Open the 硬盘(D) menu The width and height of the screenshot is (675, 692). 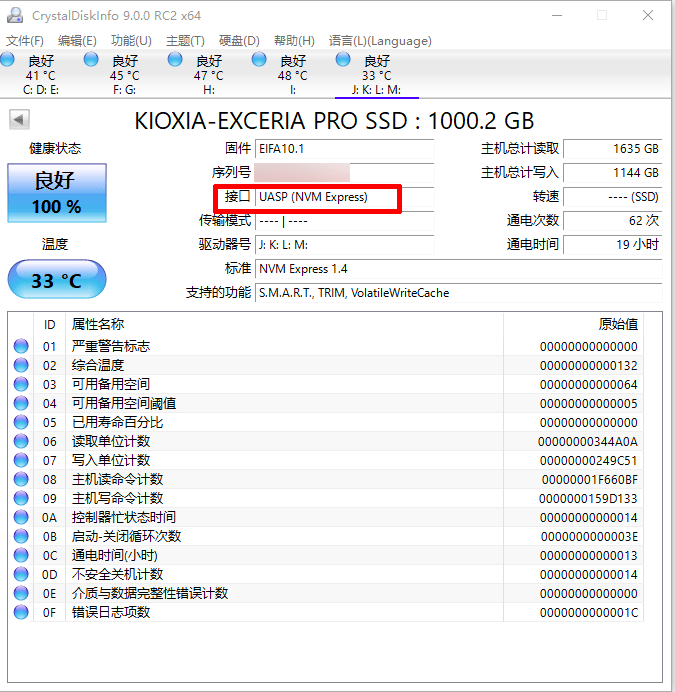(238, 41)
